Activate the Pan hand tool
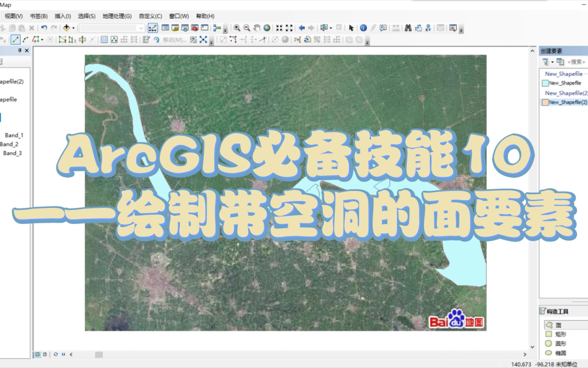The height and width of the screenshot is (368, 588). [x=257, y=28]
